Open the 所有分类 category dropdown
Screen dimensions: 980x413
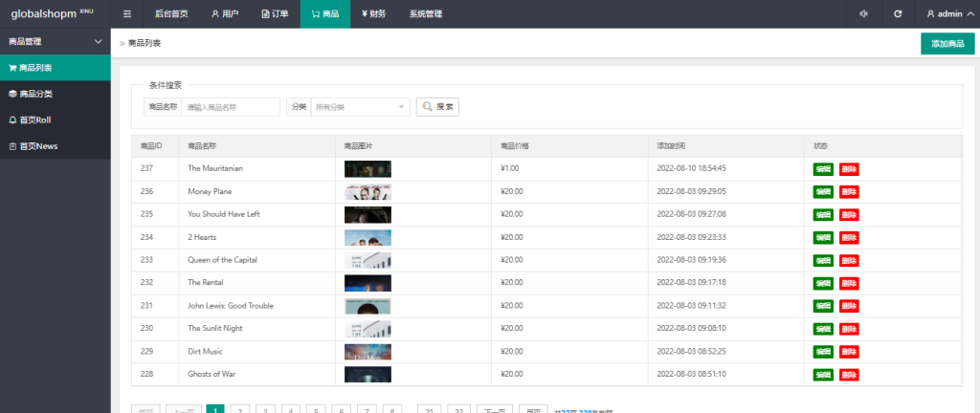pyautogui.click(x=361, y=107)
